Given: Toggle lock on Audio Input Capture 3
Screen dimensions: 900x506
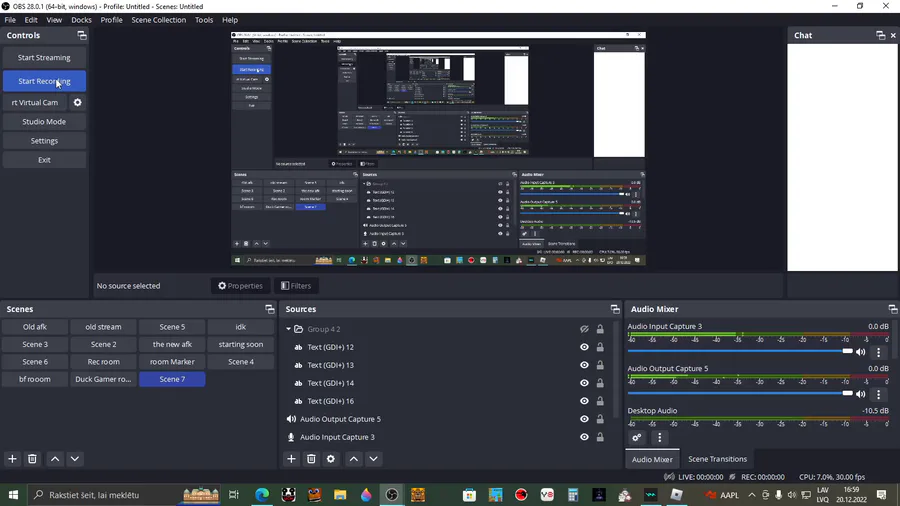Looking at the screenshot, I should pyautogui.click(x=600, y=437).
